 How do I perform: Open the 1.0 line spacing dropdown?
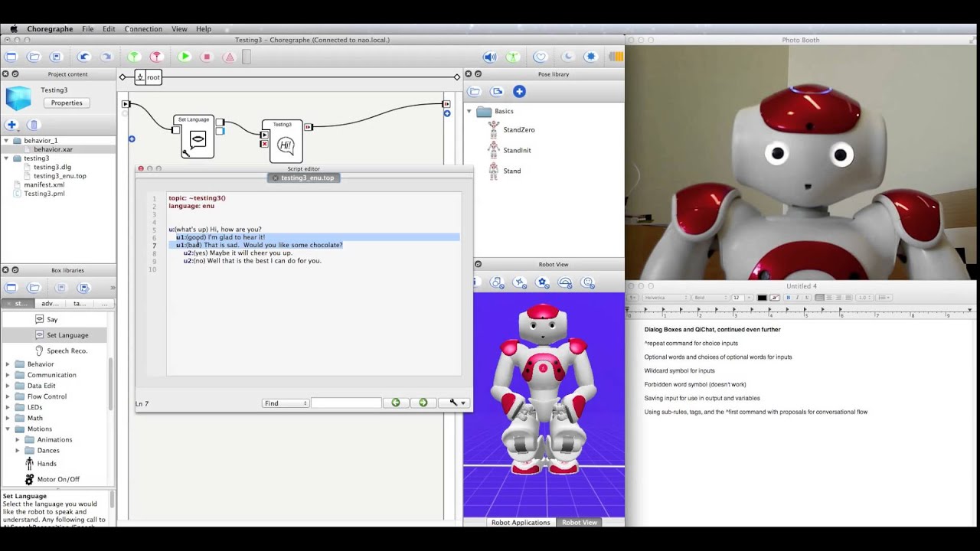click(863, 298)
